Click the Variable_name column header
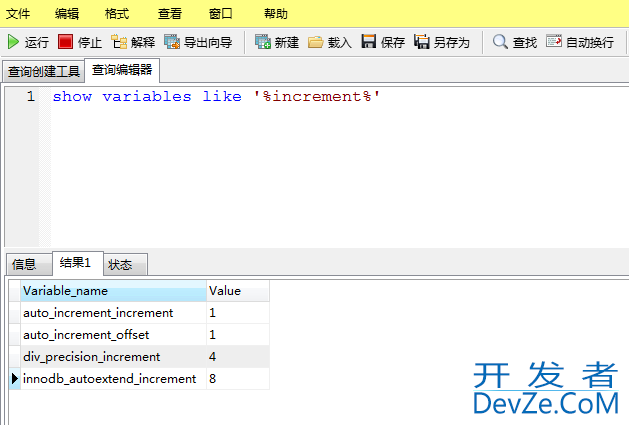This screenshot has height=425, width=629. click(x=66, y=291)
